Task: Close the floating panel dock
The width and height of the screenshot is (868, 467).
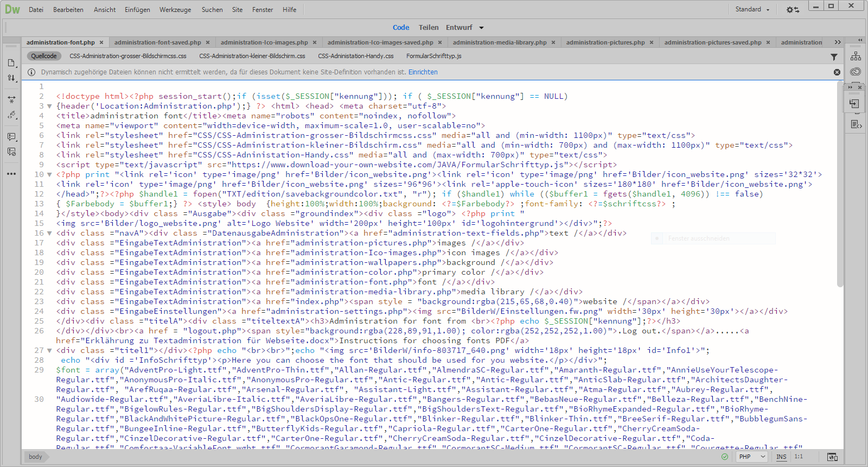Action: point(860,87)
